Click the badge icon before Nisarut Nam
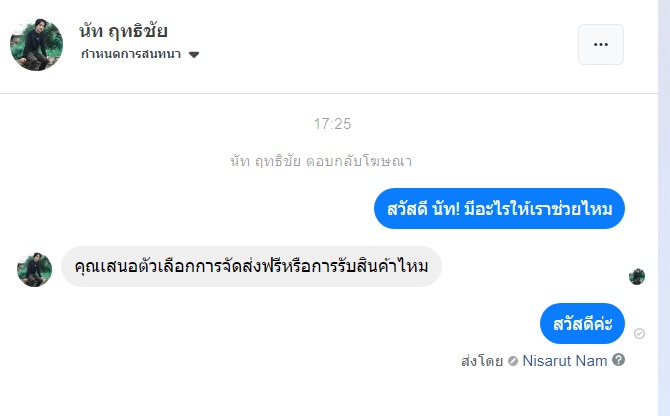This screenshot has height=416, width=670. 513,361
